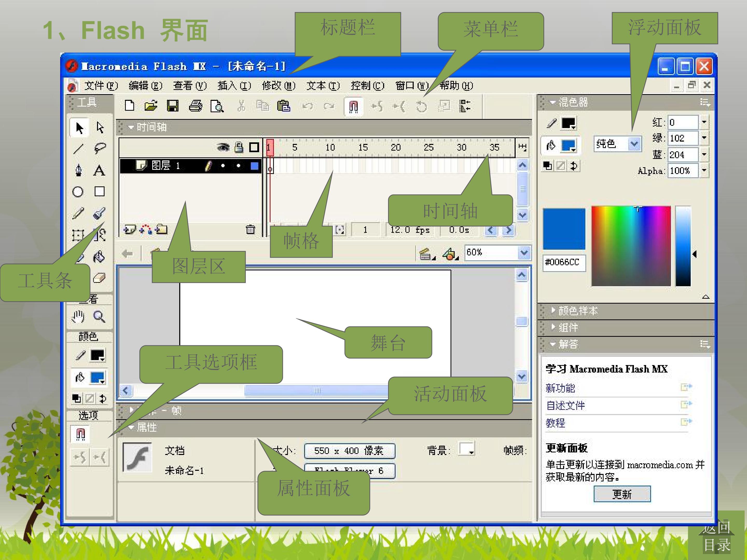Viewport: 747px width, 560px height.
Task: Select the Paint Bucket tool
Action: (99, 257)
